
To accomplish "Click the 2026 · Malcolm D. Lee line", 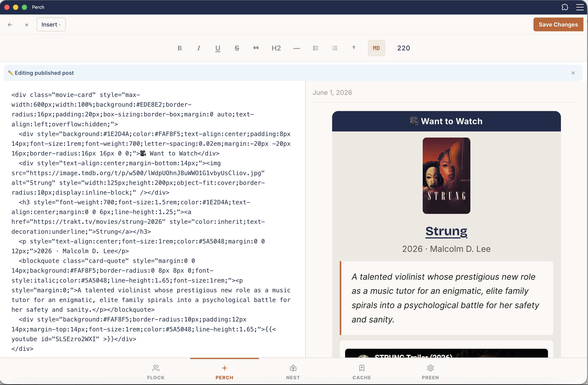I will click(x=446, y=249).
